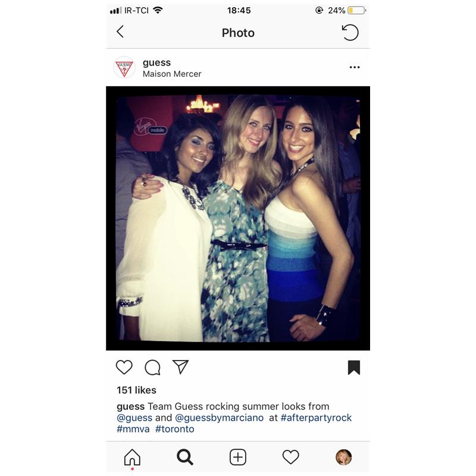Screen dimensions: 476x476
Task: Open your profile avatar tab
Action: coord(344,457)
